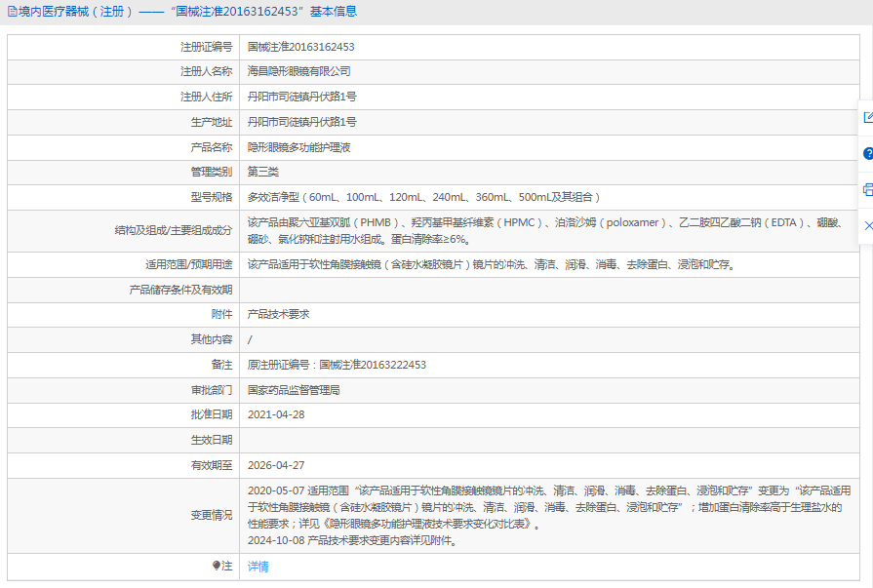873x588 pixels.
Task: Click the 生效日期 row label
Action: pos(211,440)
